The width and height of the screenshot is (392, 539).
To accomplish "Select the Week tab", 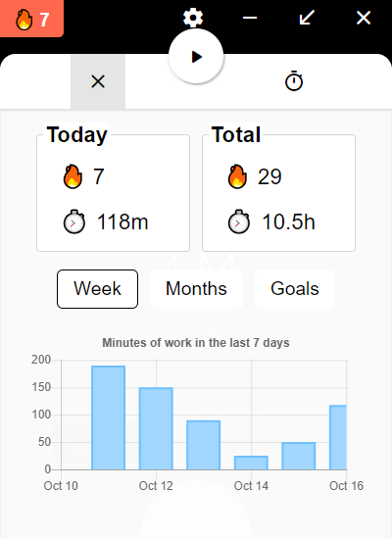I will (97, 289).
